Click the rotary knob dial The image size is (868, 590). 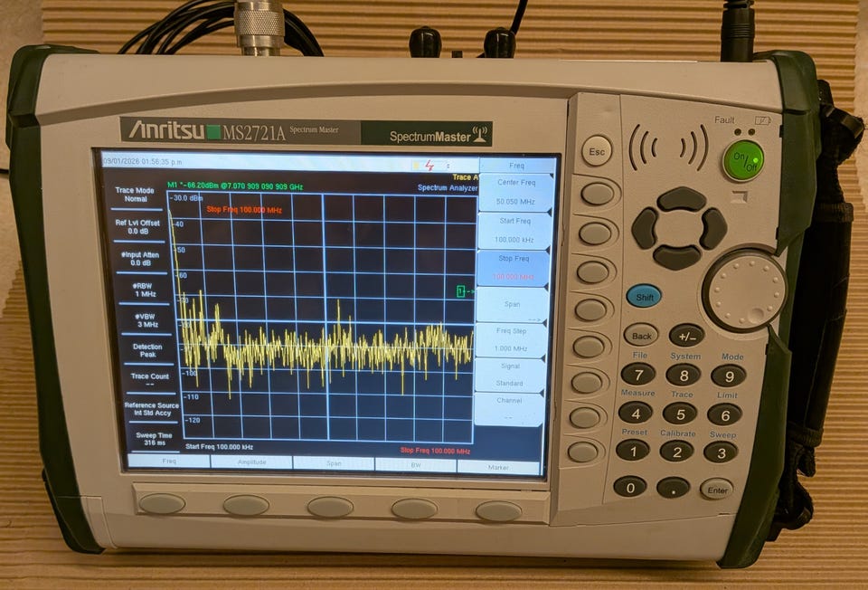(745, 290)
